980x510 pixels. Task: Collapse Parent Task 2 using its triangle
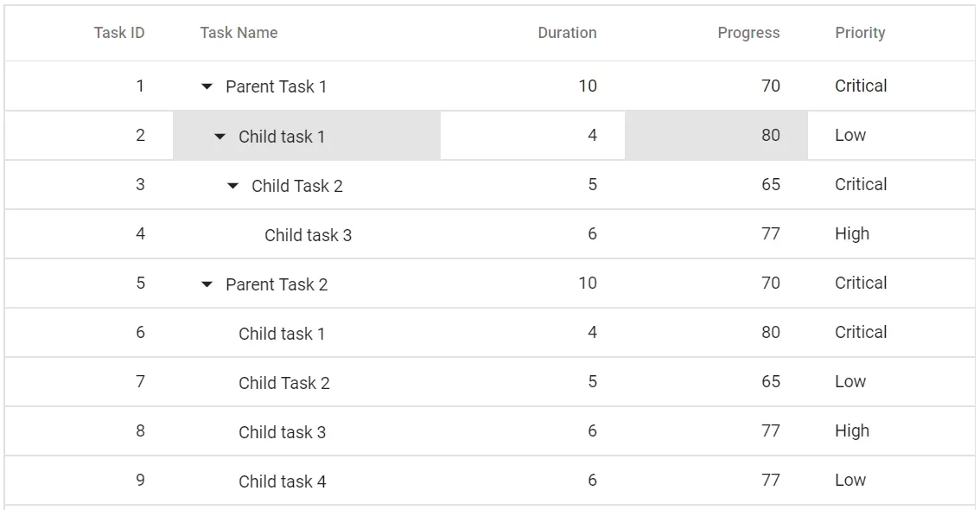pos(206,284)
